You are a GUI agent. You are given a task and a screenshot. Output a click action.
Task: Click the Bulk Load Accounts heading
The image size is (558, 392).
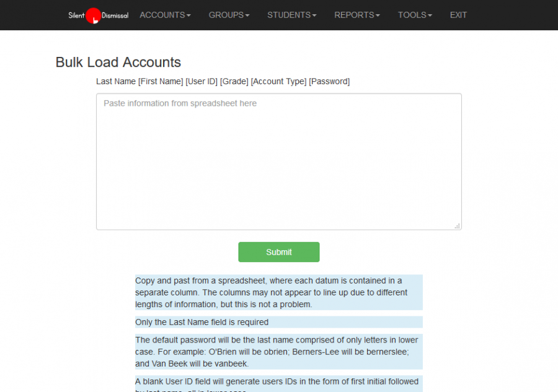(118, 62)
